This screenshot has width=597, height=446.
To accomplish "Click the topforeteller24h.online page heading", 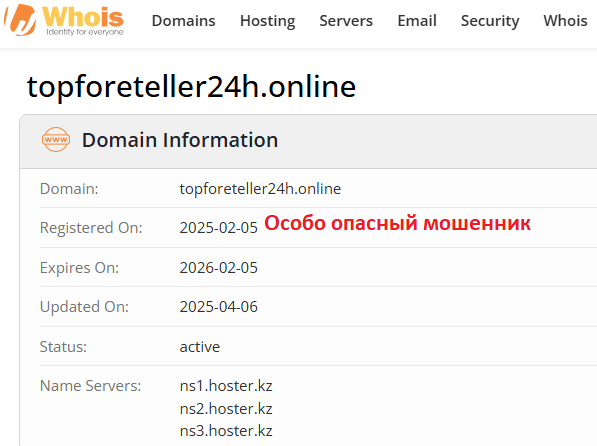I will (191, 87).
